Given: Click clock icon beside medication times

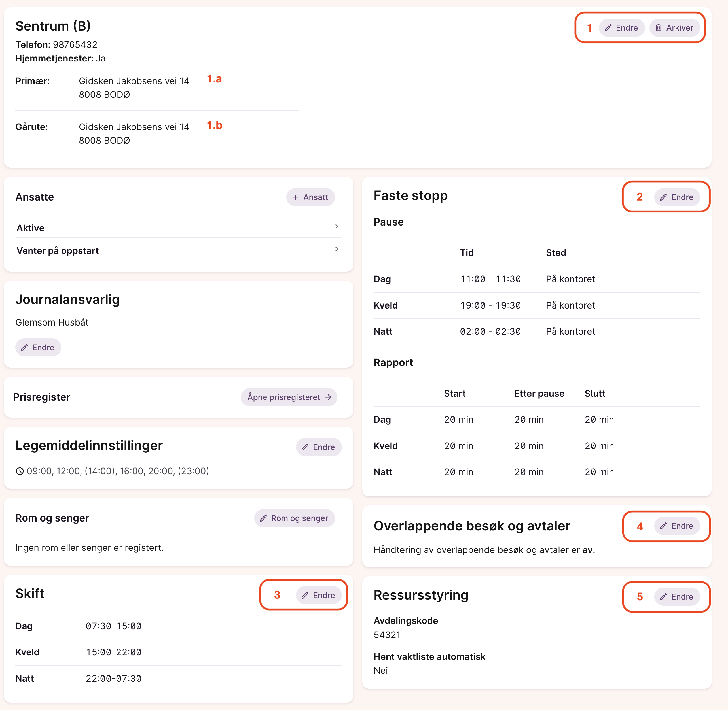Looking at the screenshot, I should (x=20, y=471).
